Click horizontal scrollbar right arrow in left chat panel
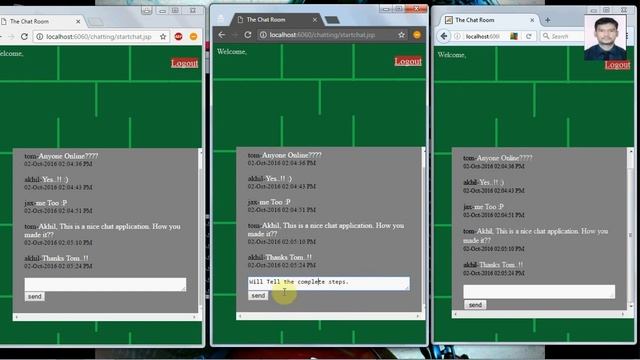Screen dimensions: 640x360 click(195, 317)
